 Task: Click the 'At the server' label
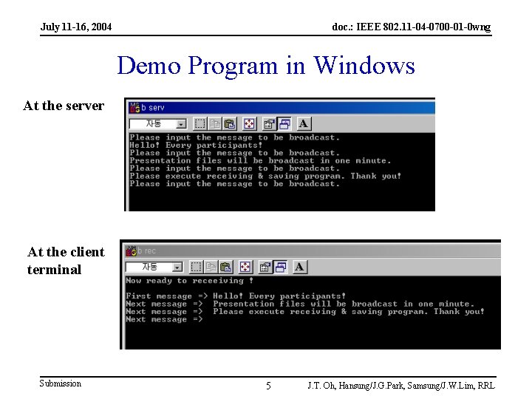click(64, 106)
